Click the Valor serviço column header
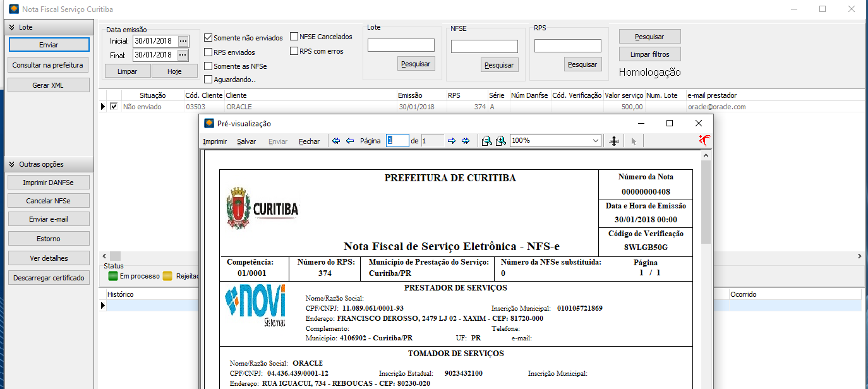The width and height of the screenshot is (868, 389). pos(624,95)
